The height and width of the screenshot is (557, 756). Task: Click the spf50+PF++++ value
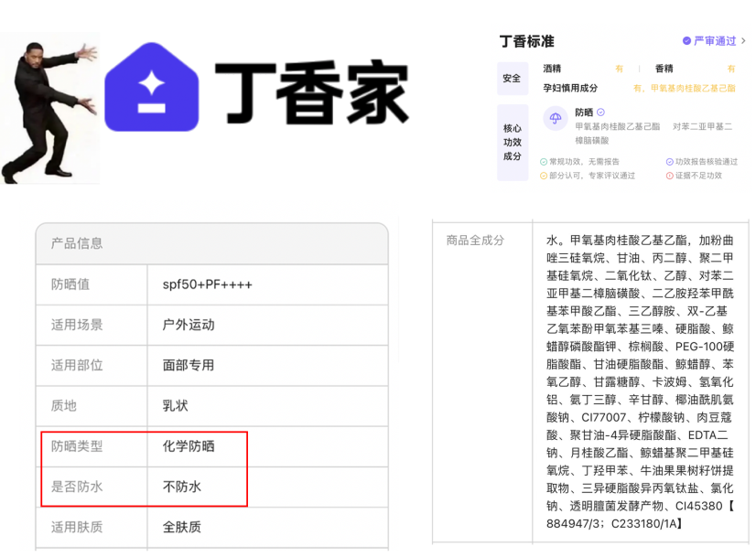pos(208,284)
